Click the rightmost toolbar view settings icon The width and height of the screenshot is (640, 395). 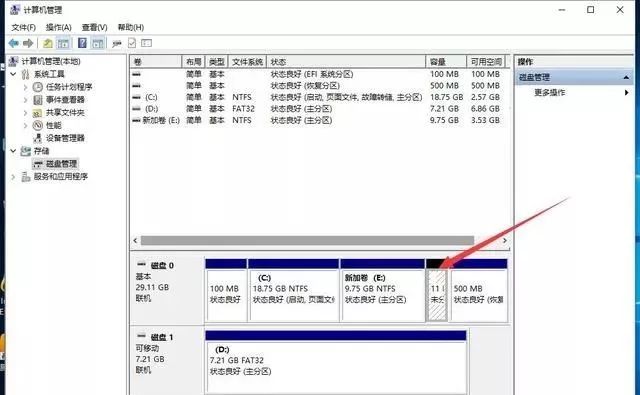[x=146, y=43]
